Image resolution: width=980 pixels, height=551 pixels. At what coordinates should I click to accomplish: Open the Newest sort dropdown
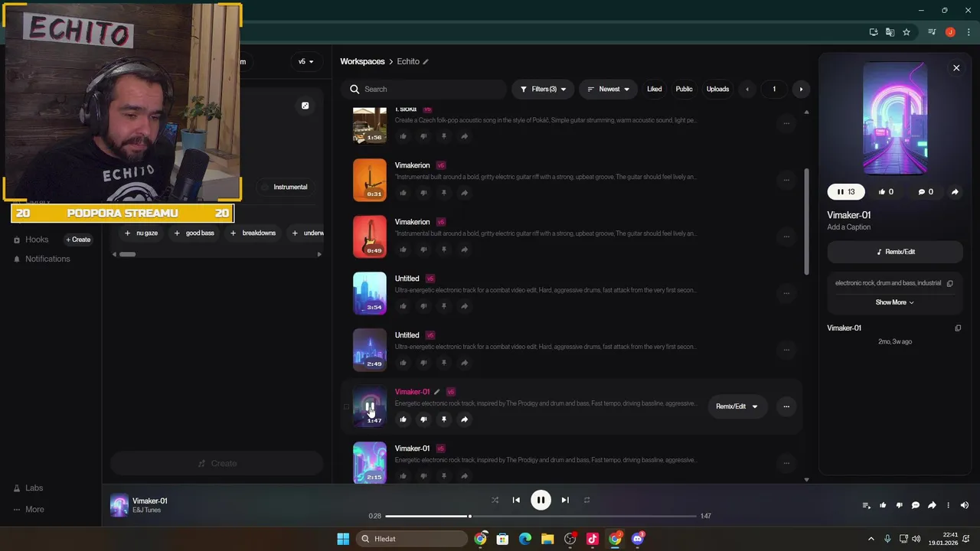pyautogui.click(x=608, y=89)
